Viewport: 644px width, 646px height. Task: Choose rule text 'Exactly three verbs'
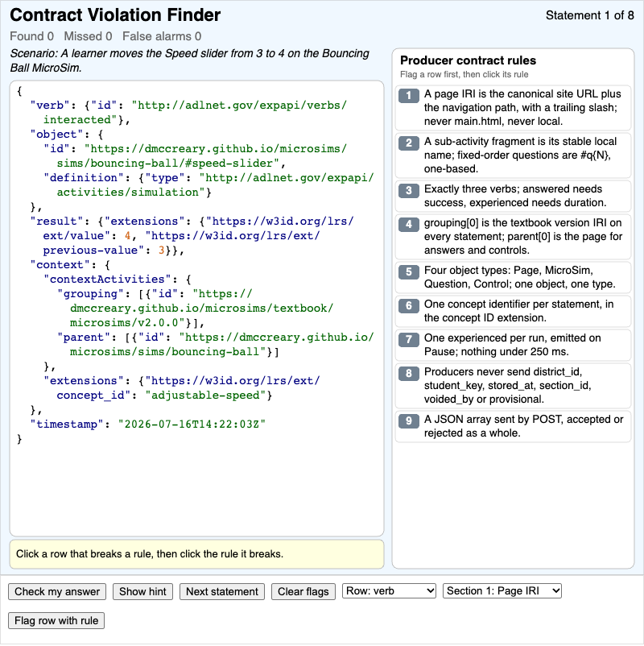[514, 196]
